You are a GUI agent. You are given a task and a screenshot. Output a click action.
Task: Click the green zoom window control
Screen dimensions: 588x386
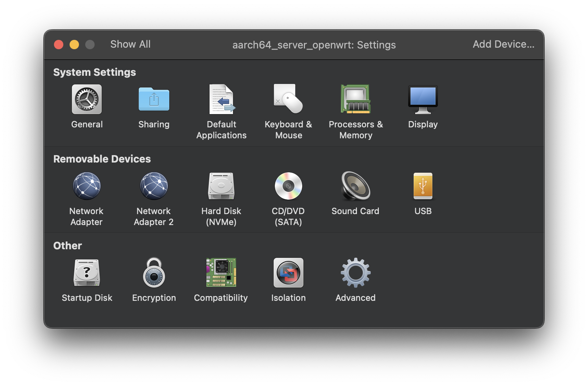pyautogui.click(x=90, y=44)
